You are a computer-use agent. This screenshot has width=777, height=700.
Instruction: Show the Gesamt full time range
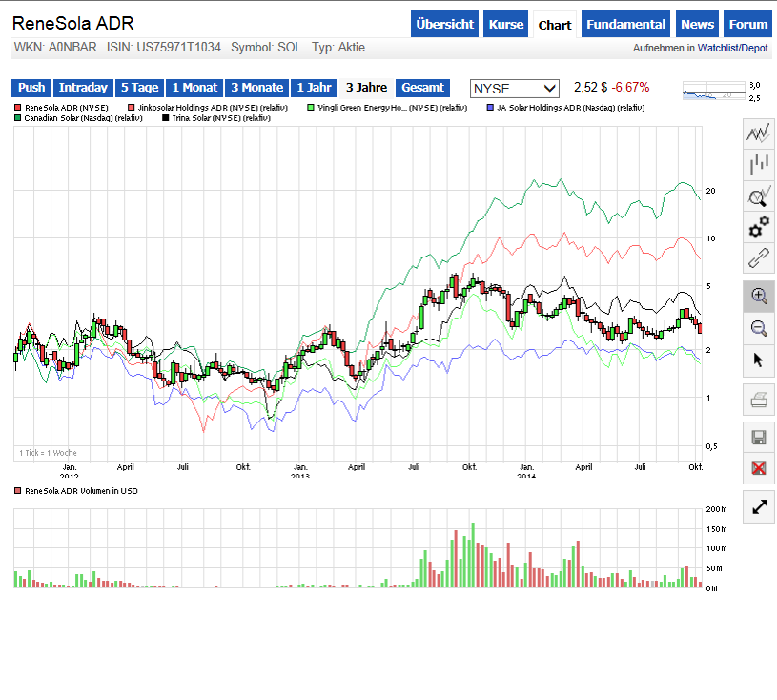click(x=422, y=88)
